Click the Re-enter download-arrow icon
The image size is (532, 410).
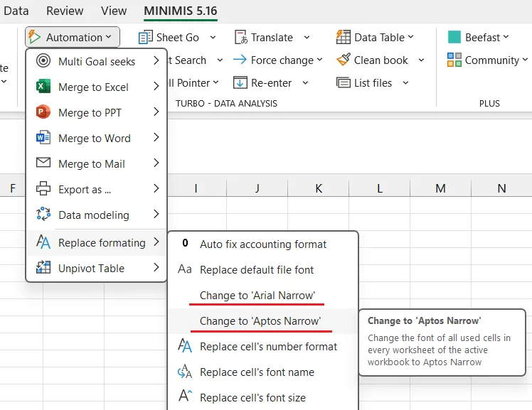240,82
